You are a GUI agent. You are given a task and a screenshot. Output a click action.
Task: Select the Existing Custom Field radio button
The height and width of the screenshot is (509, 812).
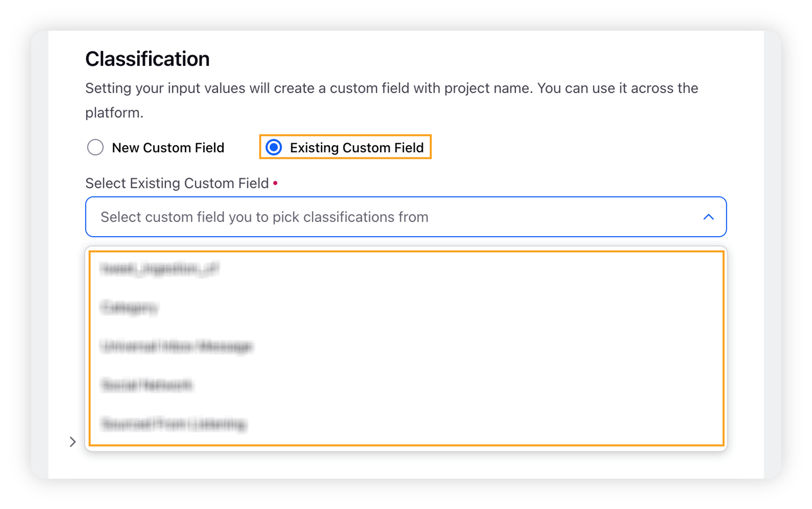click(x=274, y=147)
